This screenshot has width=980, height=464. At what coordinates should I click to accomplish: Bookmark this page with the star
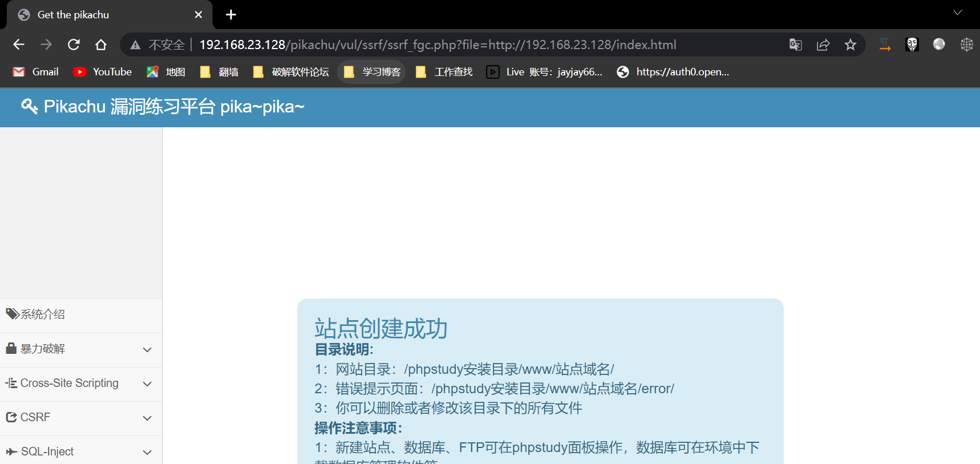pos(850,45)
